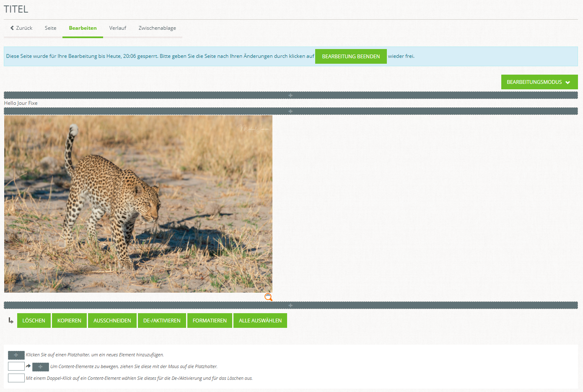Open the Zwischenablage tab

(x=157, y=28)
